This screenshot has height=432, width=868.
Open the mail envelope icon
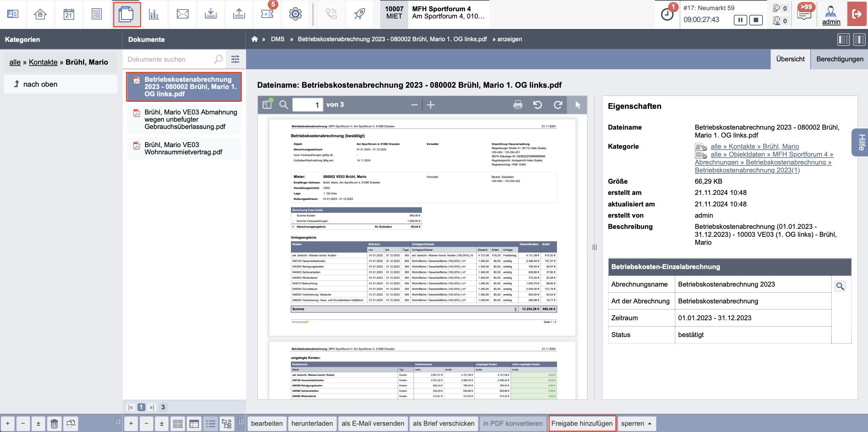tap(182, 14)
